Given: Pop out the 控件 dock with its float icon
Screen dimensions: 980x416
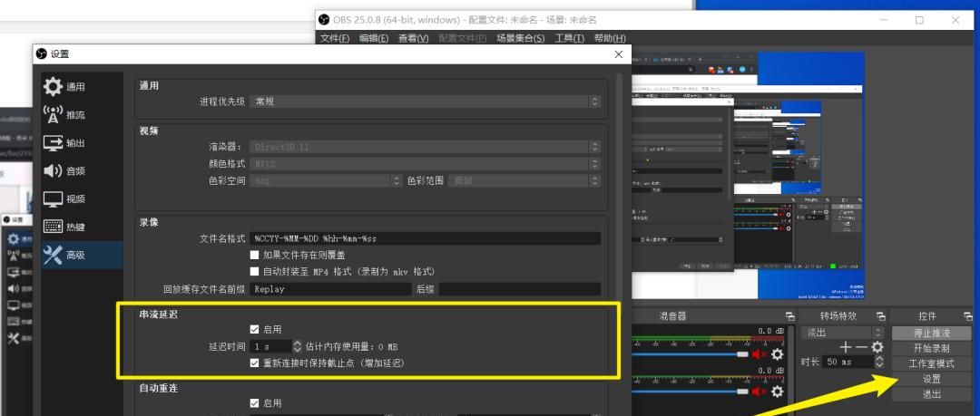Looking at the screenshot, I should 967,316.
